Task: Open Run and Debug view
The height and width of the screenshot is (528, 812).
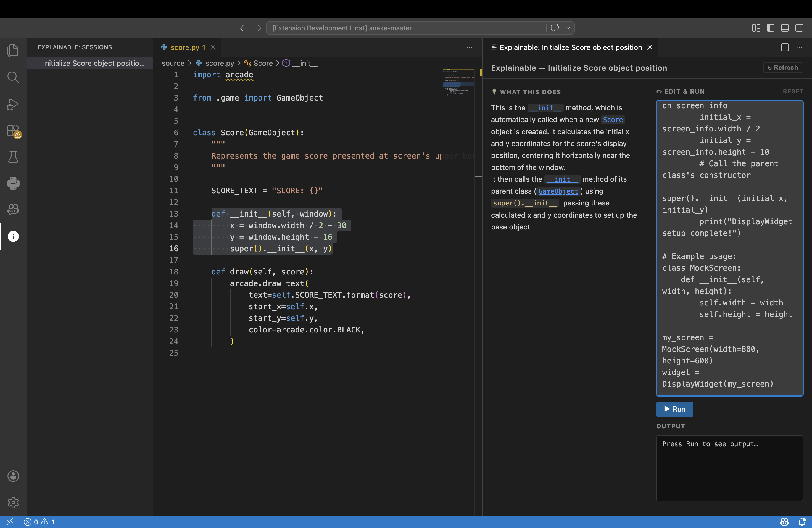Action: tap(13, 104)
